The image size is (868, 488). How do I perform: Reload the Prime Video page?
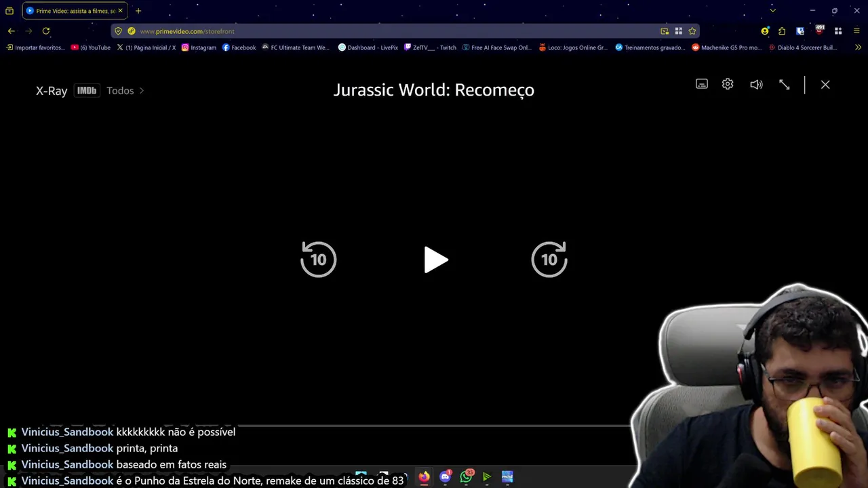click(46, 30)
